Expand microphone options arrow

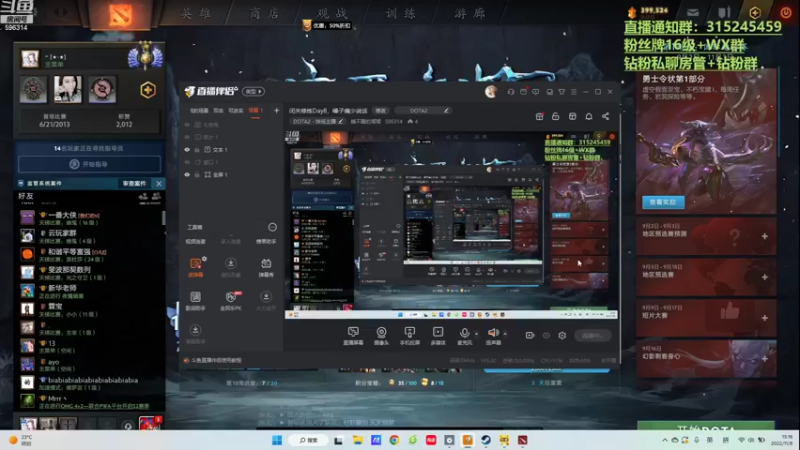tap(477, 334)
